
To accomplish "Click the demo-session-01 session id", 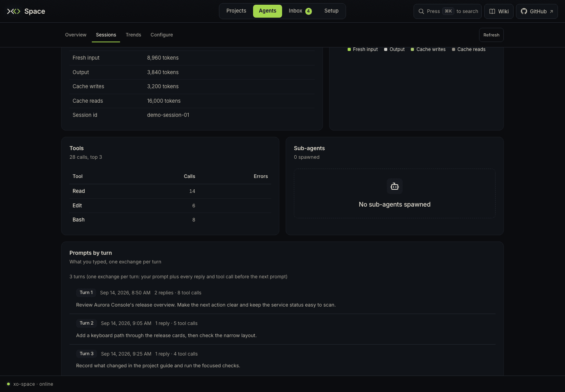I will pyautogui.click(x=168, y=115).
